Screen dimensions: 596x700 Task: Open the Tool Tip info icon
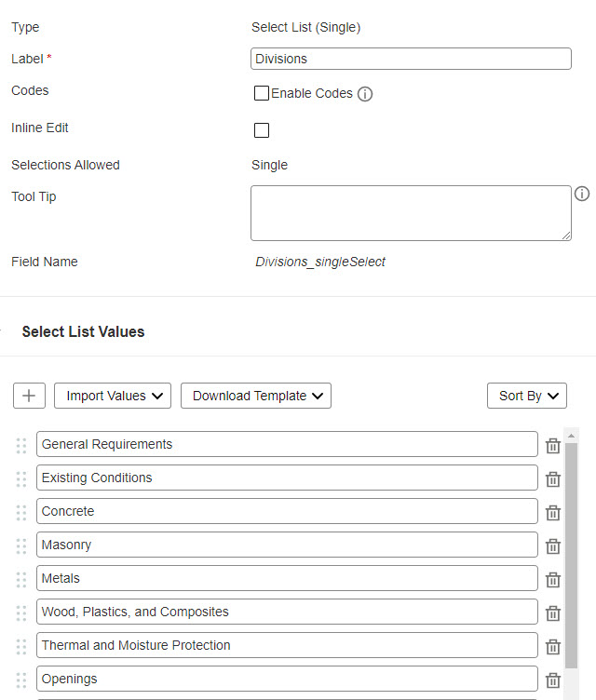pos(582,194)
